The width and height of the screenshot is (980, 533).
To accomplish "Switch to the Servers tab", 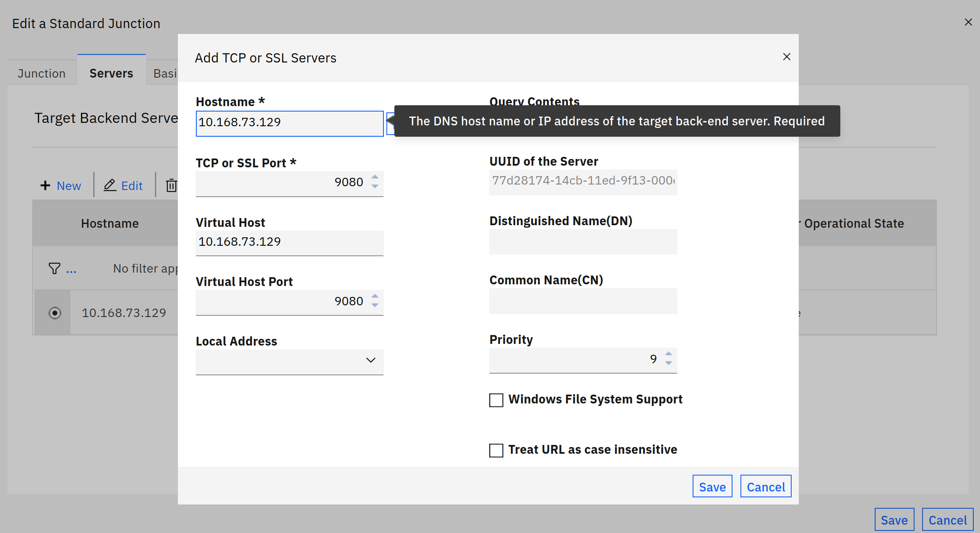I will click(111, 73).
